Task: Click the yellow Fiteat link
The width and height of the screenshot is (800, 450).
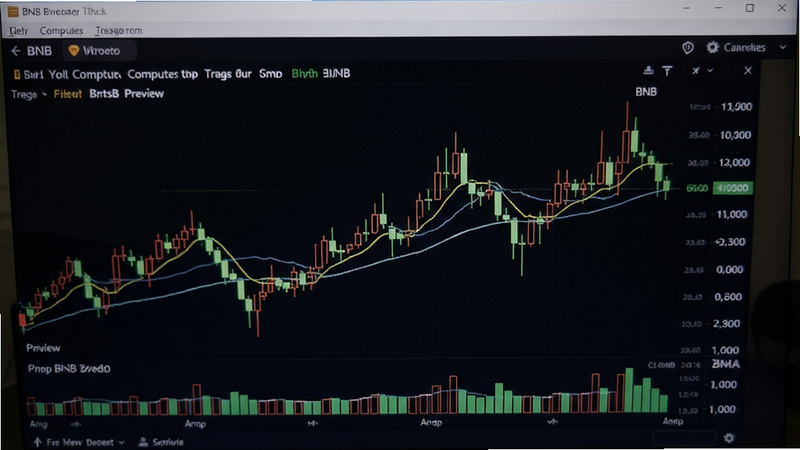Action: click(68, 94)
